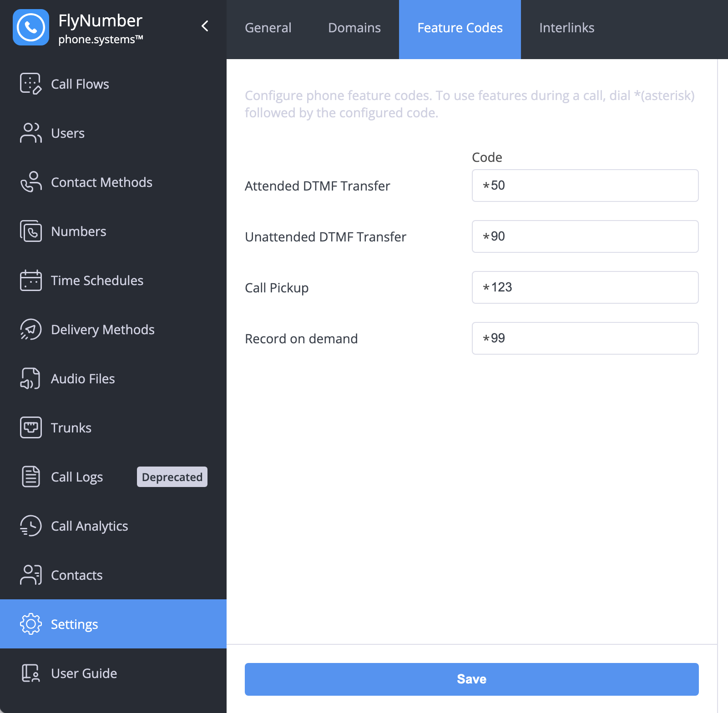The width and height of the screenshot is (728, 713).
Task: Edit Attended DTMF Transfer code field
Action: point(585,186)
